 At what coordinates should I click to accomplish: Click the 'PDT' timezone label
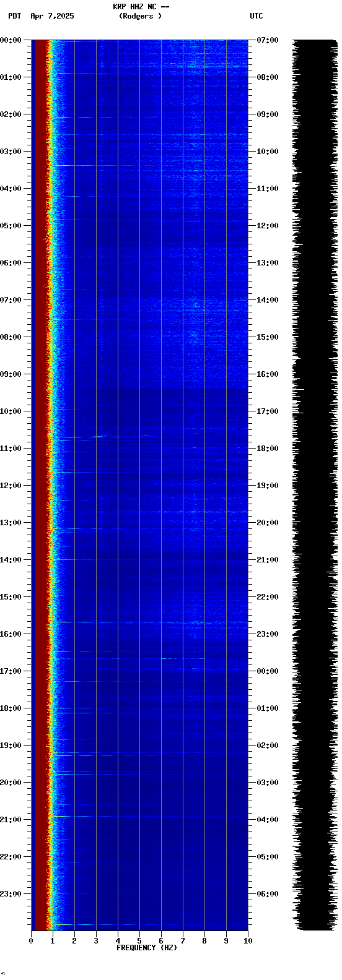coord(14,16)
